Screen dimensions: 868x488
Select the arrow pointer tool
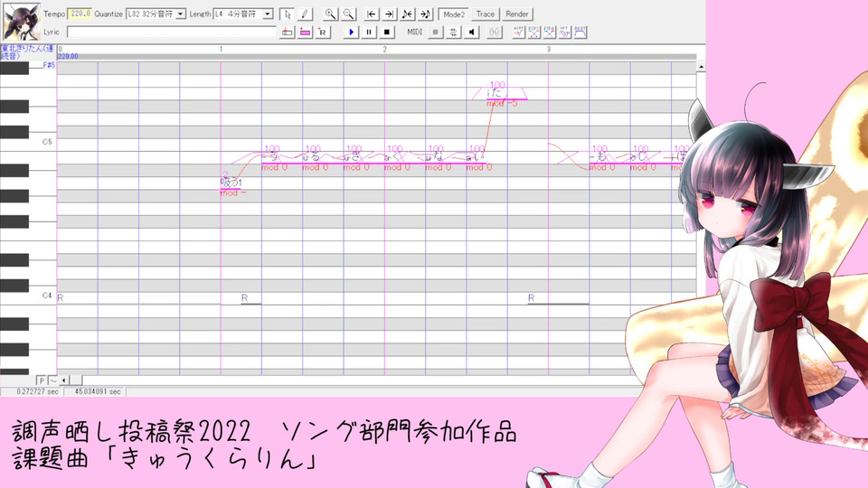click(287, 14)
